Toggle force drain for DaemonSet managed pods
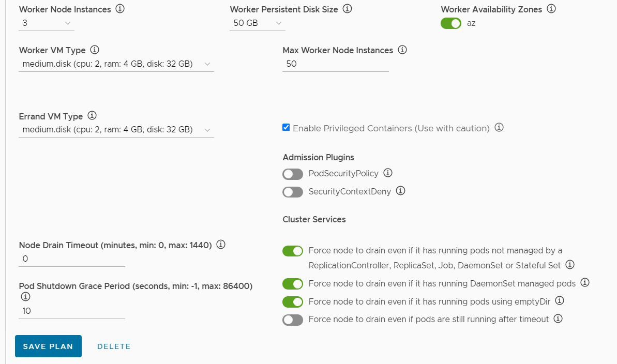 point(293,284)
